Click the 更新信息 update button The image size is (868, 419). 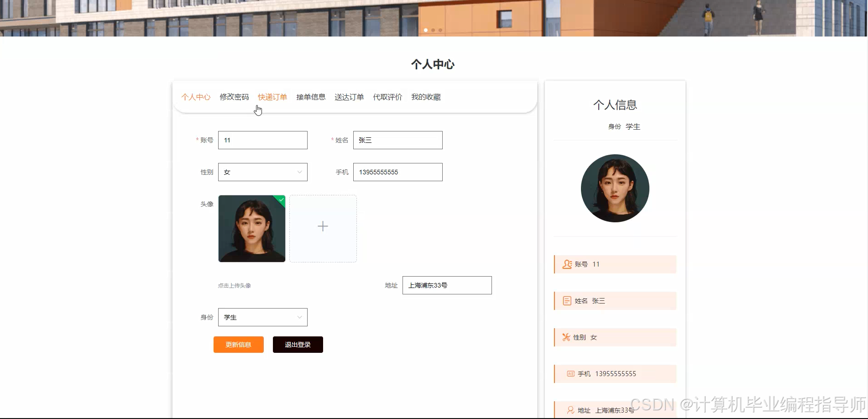[x=238, y=345]
